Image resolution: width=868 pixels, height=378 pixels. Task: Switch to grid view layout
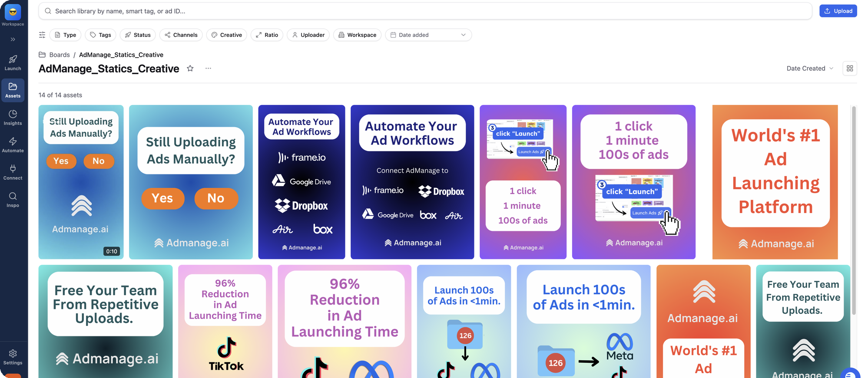point(850,68)
